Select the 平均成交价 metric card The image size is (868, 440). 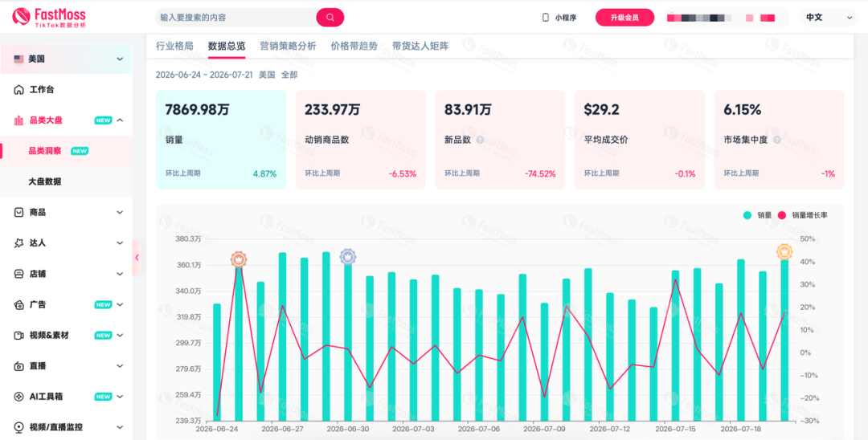pos(640,140)
